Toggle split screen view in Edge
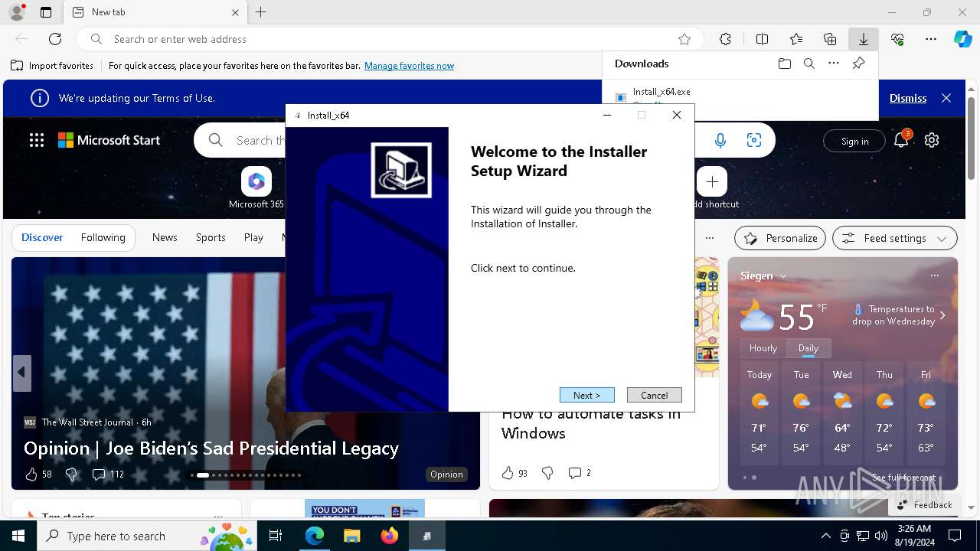Screen dimensions: 980x551 [x=762, y=39]
